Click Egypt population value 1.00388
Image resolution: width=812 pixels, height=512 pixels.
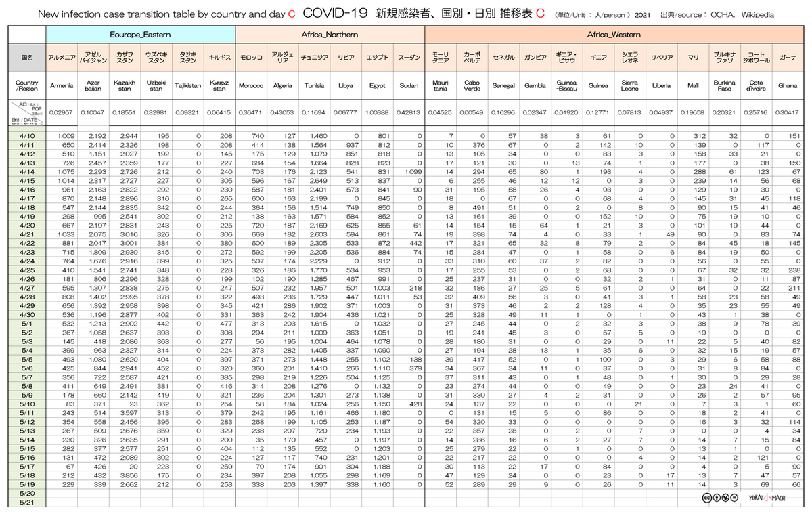[x=377, y=112]
